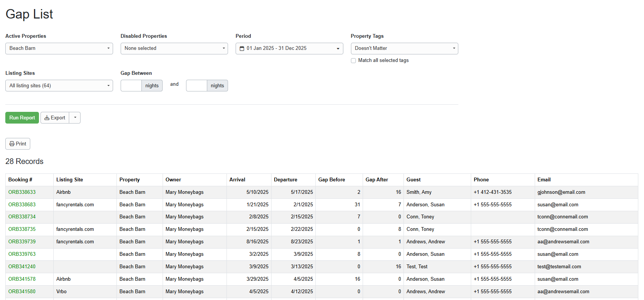644x300 pixels.
Task: Open the All listing sites (64) dropdown
Action: 59,85
